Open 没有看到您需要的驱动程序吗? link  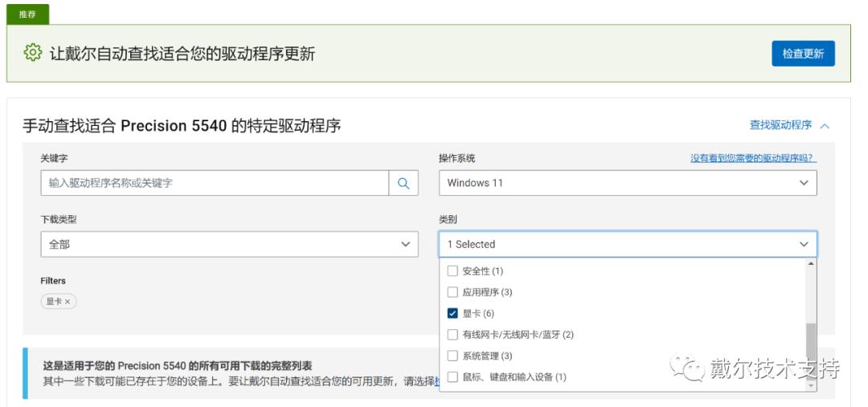click(753, 158)
